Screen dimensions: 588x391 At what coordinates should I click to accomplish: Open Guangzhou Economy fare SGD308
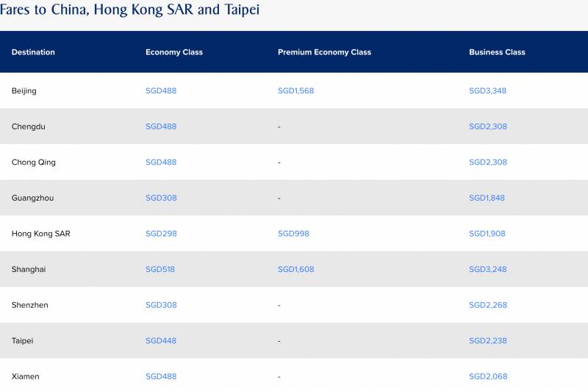click(x=161, y=198)
